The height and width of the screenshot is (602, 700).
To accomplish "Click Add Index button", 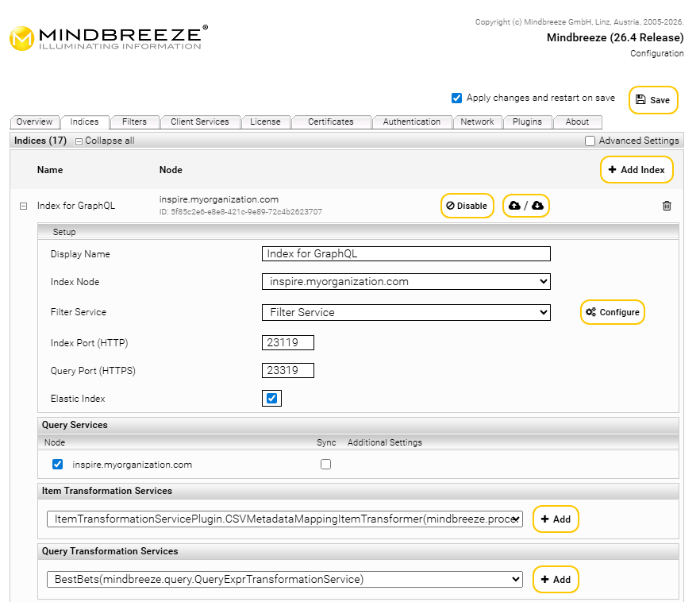I will tap(637, 170).
